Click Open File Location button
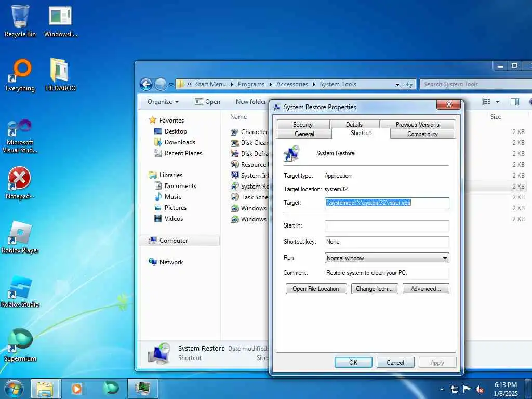 pos(316,289)
